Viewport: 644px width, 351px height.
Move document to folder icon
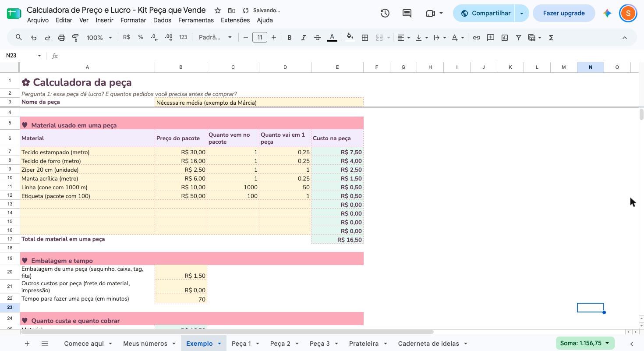(232, 10)
